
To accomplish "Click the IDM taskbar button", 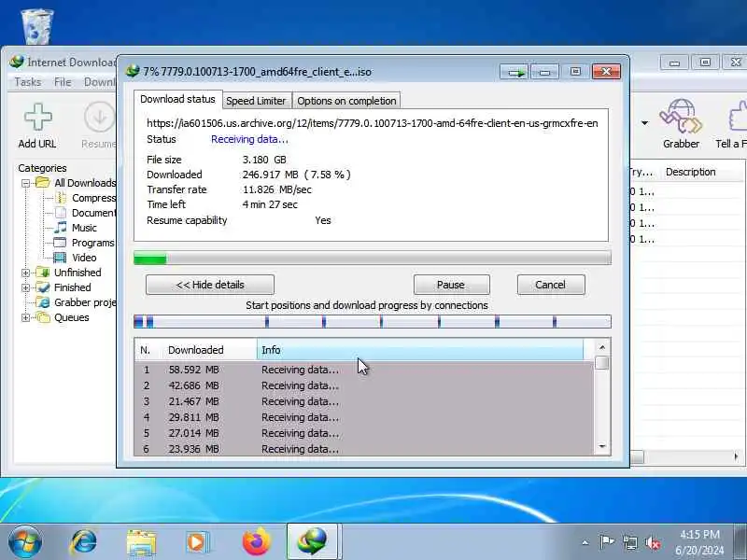I will coord(313,541).
